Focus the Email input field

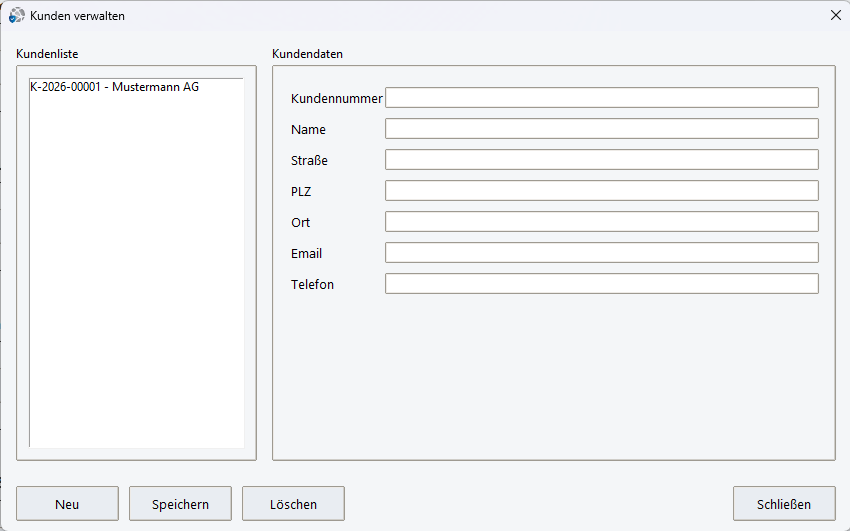tap(602, 252)
